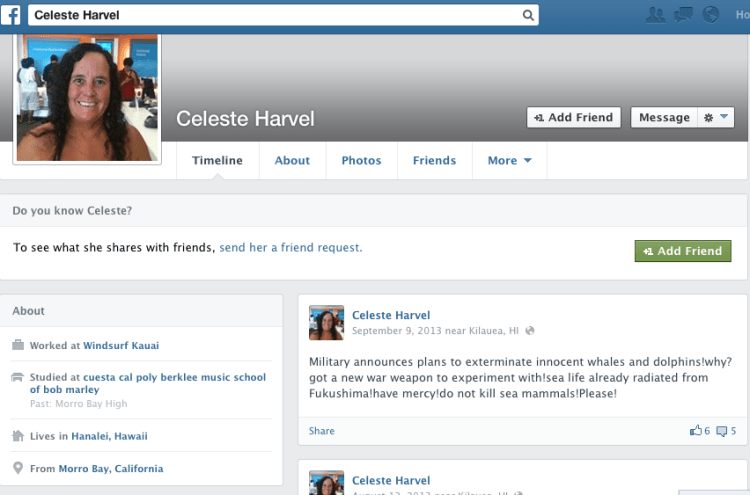Click the comment bubble icon on whales post
The width and height of the screenshot is (750, 495).
tap(721, 431)
